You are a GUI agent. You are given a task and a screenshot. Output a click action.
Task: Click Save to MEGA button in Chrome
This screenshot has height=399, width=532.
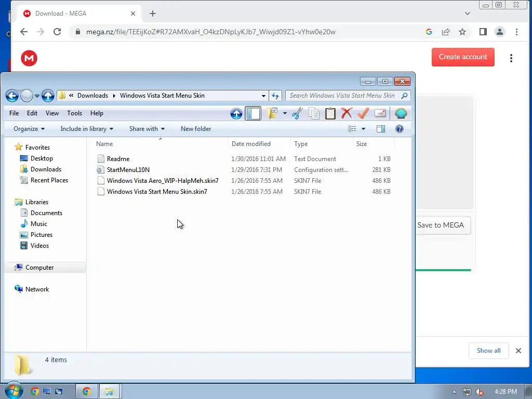tap(443, 225)
